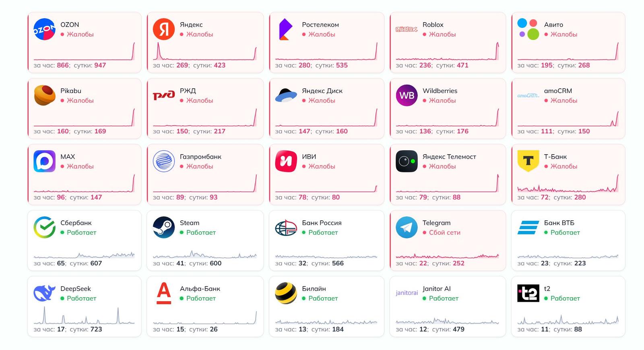
Task: Click the Банк ВТБ hourly stats line
Action: (551, 263)
